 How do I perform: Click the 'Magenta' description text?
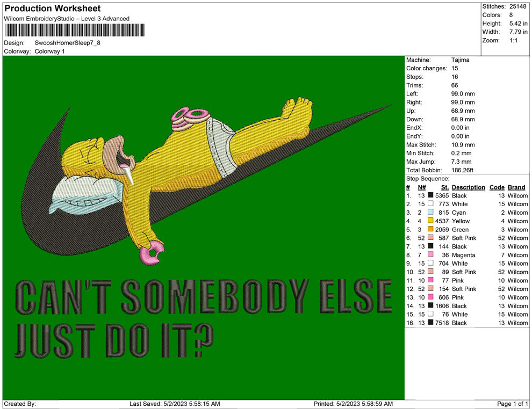pos(463,255)
